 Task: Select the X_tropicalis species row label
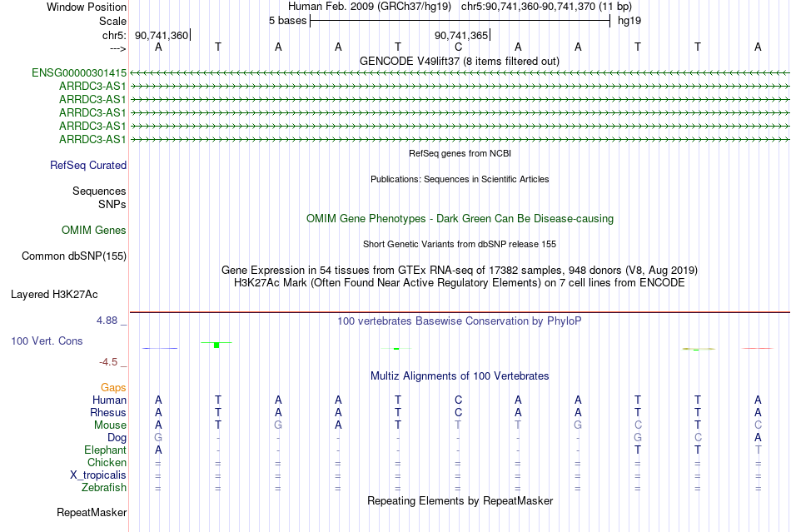(x=98, y=475)
